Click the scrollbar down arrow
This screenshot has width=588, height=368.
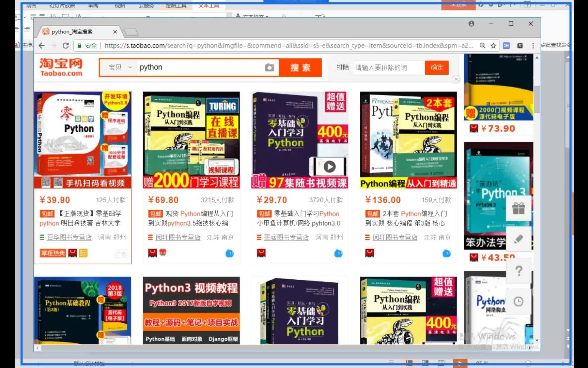click(537, 340)
